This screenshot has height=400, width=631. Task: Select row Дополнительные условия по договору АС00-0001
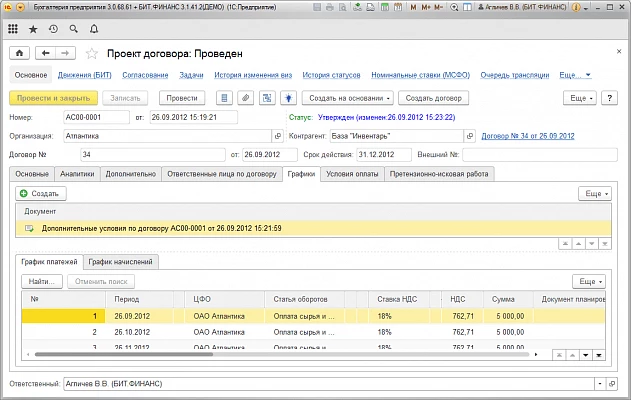313,228
